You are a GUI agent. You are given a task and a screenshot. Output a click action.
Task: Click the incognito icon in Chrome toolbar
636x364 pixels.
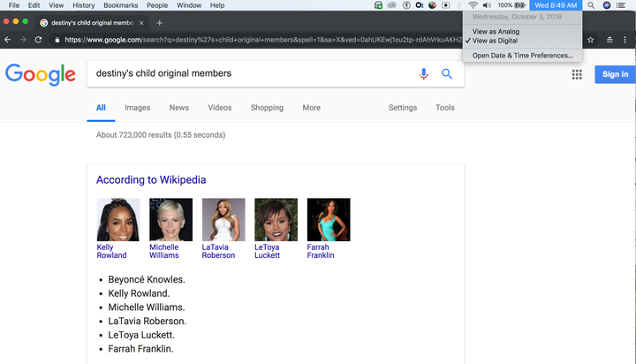click(x=609, y=40)
